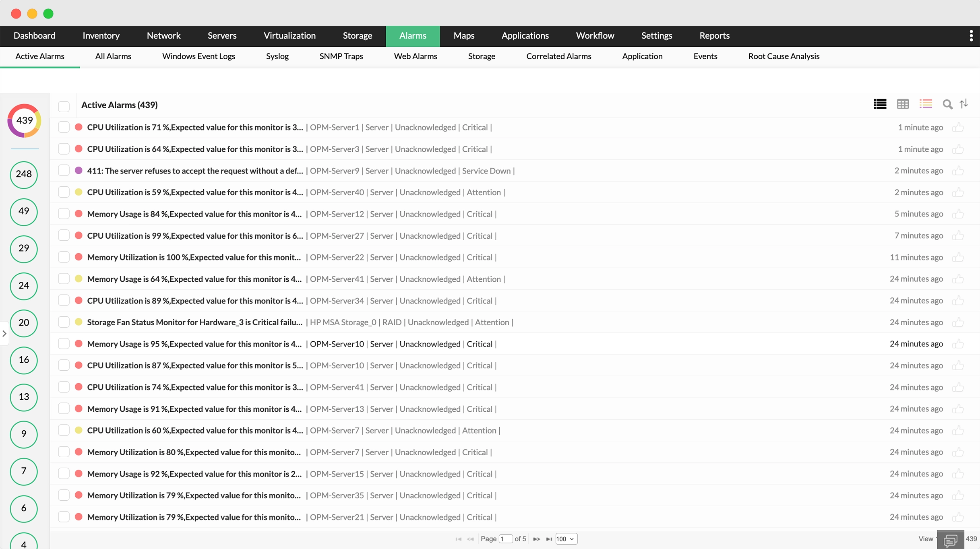Click the sort arrows icon
Viewport: 980px width, 549px height.
(964, 104)
